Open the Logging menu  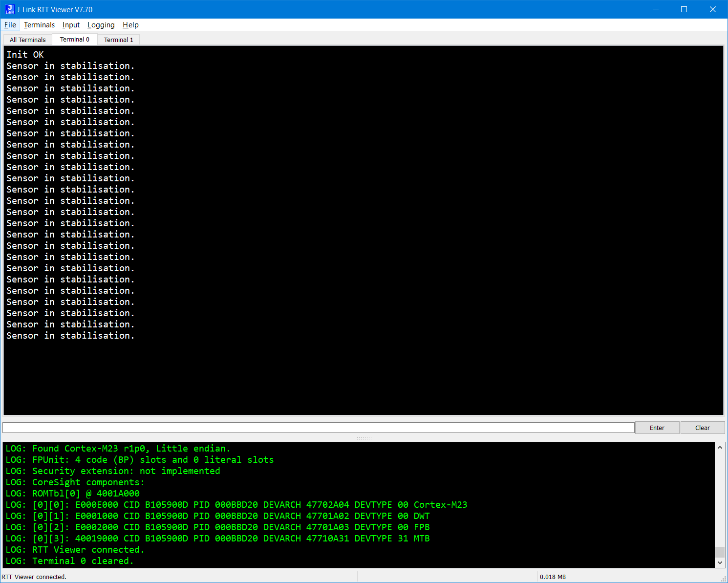[101, 25]
